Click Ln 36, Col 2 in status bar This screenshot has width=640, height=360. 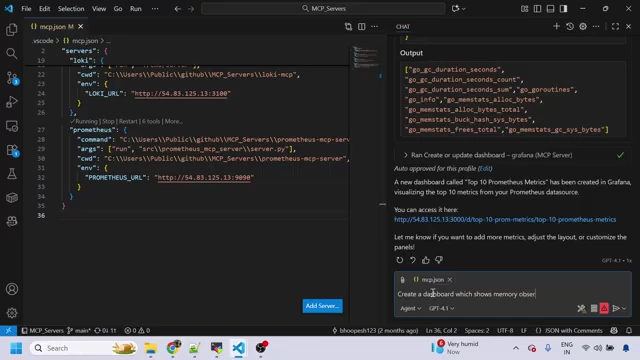[441, 331]
